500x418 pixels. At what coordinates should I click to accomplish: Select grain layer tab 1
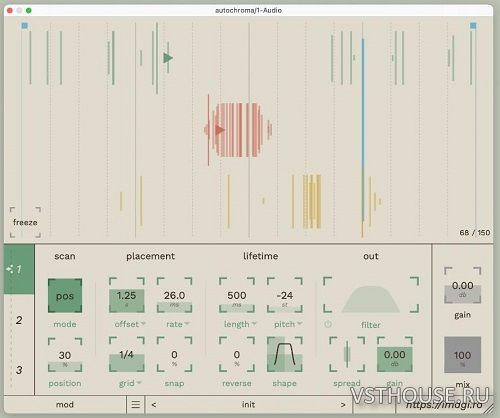coord(19,269)
